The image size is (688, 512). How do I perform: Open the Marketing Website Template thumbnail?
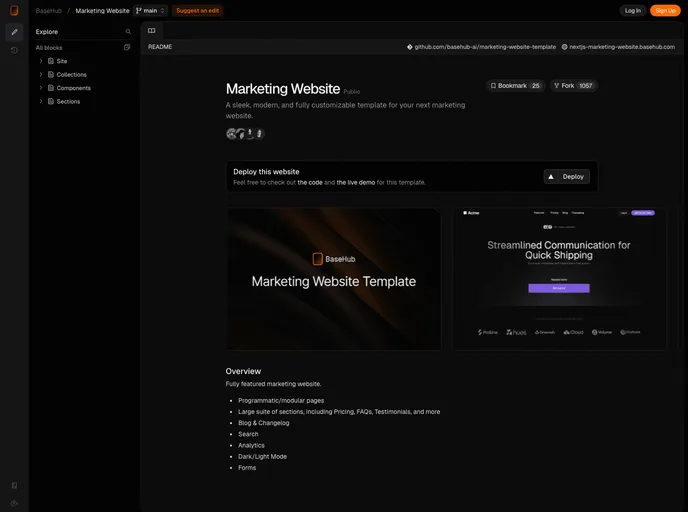tap(333, 279)
